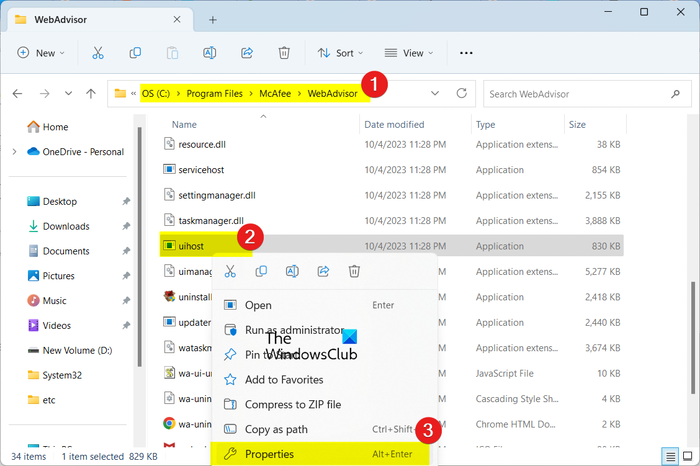Expand the OneDrive - Personal tree node
The image size is (700, 466).
pos(13,152)
